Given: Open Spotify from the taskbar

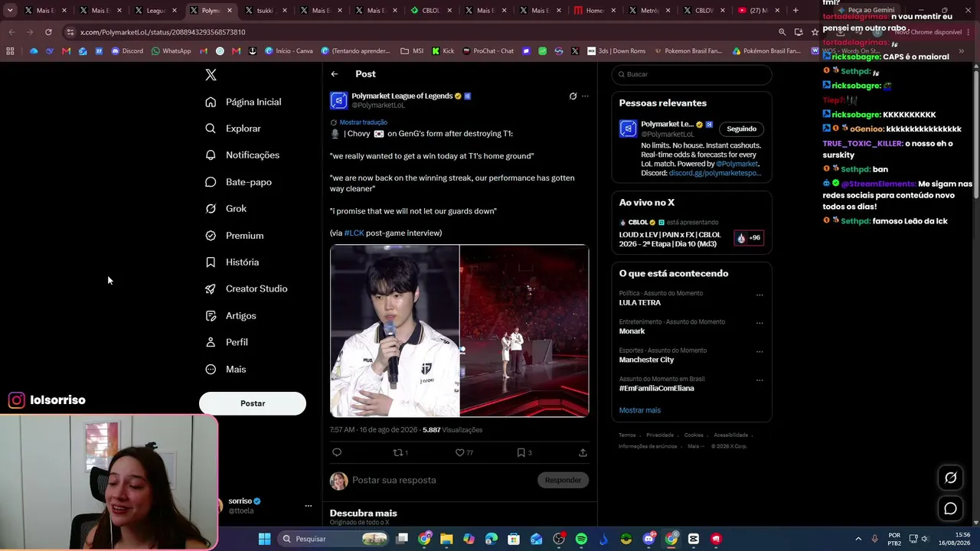Looking at the screenshot, I should click(x=581, y=539).
